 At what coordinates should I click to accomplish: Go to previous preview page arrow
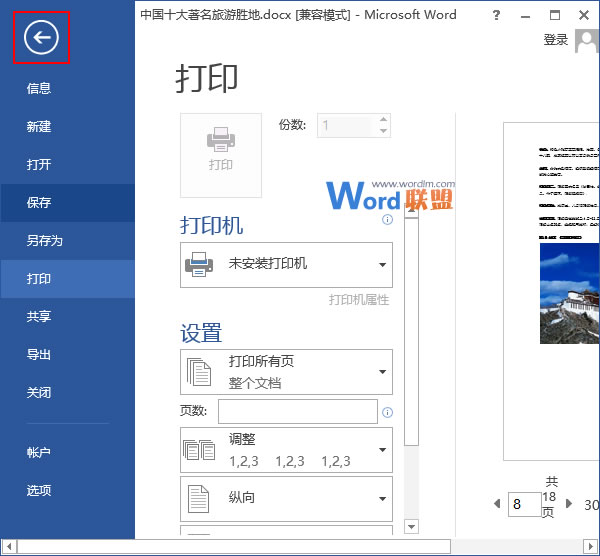coord(497,504)
